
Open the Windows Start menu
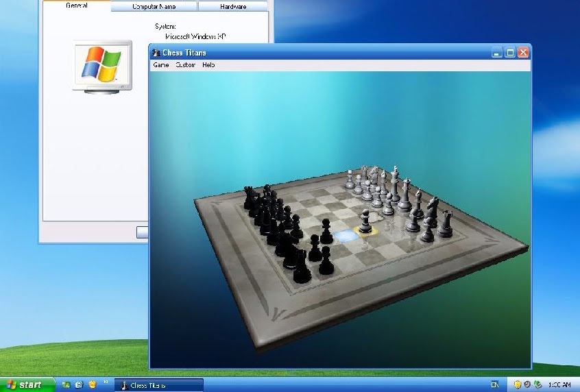27,384
